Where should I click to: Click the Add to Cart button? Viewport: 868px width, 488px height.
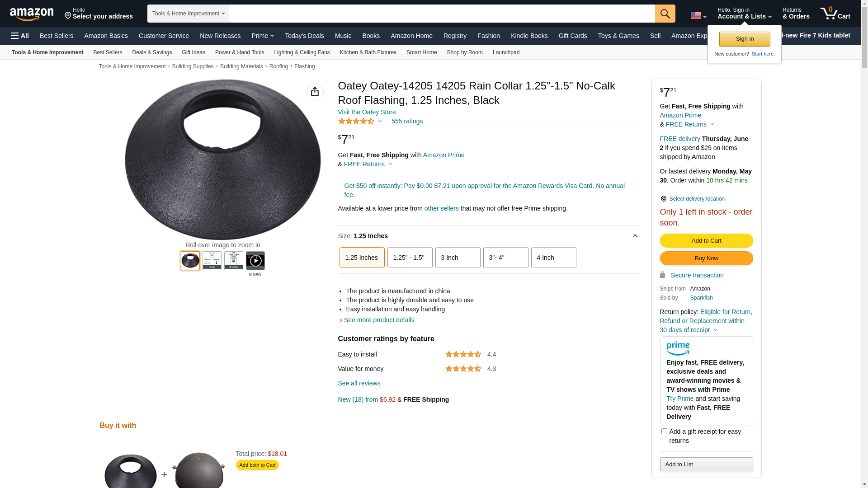[706, 240]
